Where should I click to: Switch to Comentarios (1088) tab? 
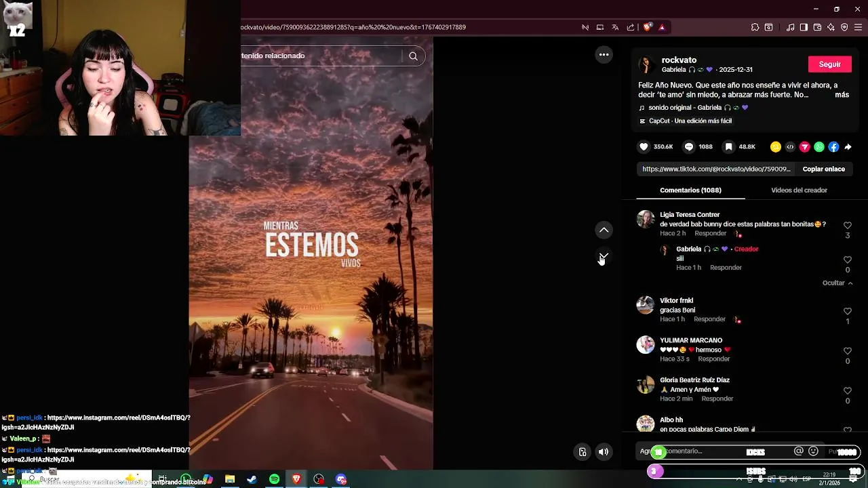690,190
